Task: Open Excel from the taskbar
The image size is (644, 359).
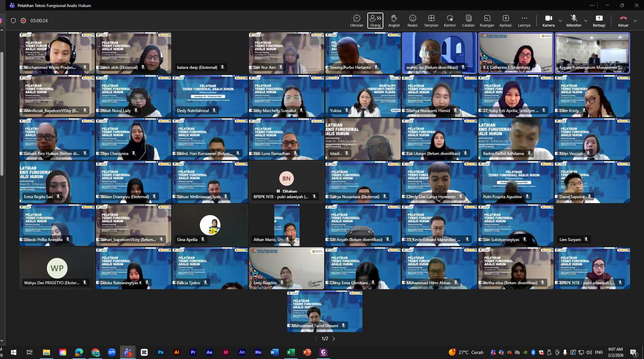Action: 291,352
